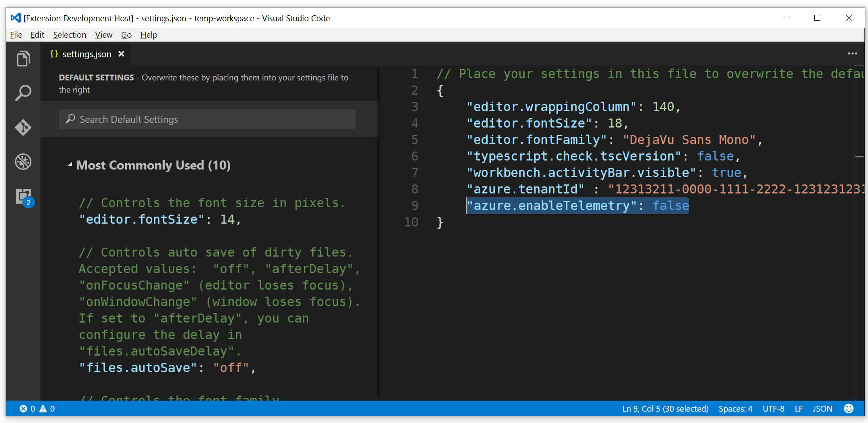
Task: Click the "editor.wrappingColumn" line
Action: [x=573, y=107]
